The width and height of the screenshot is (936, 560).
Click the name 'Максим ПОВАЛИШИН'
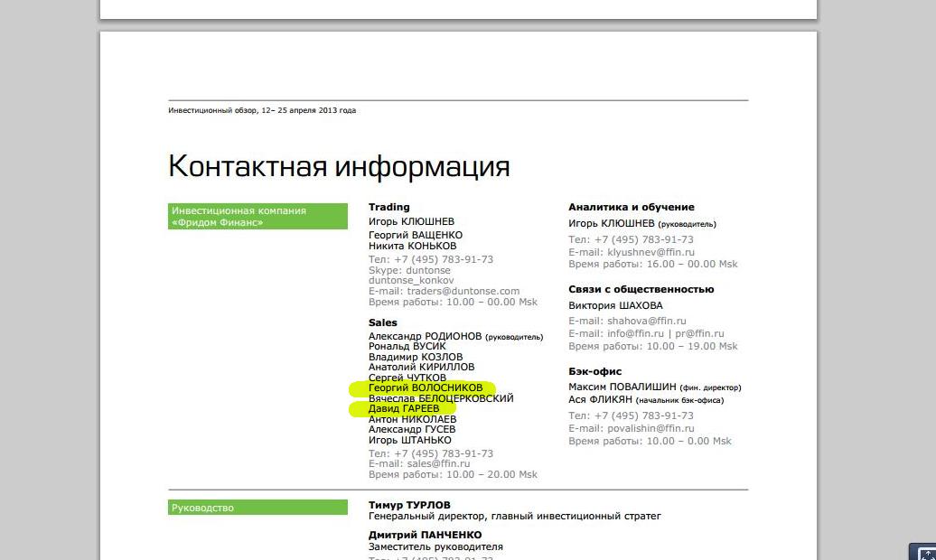pyautogui.click(x=622, y=387)
